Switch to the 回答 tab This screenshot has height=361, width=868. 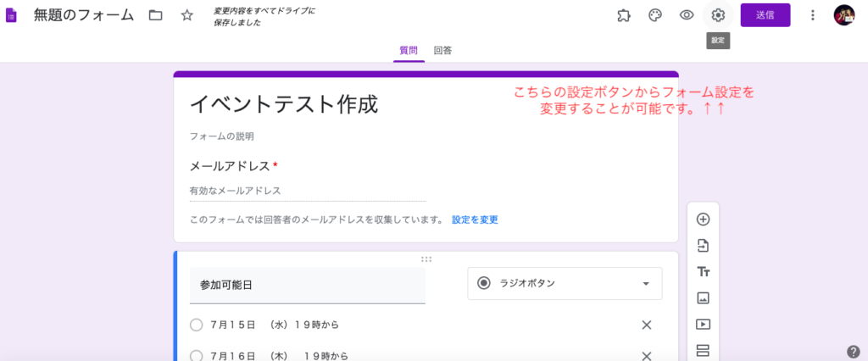[x=442, y=50]
